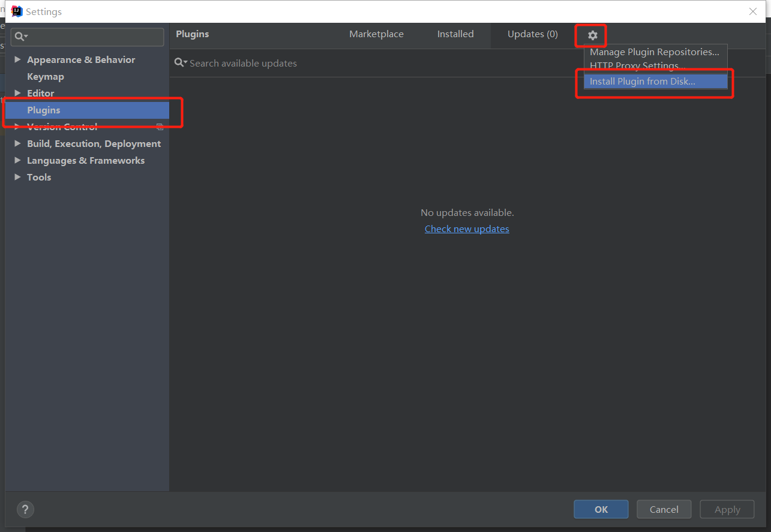Click the Search available updates input field
The image size is (771, 532).
pos(300,62)
